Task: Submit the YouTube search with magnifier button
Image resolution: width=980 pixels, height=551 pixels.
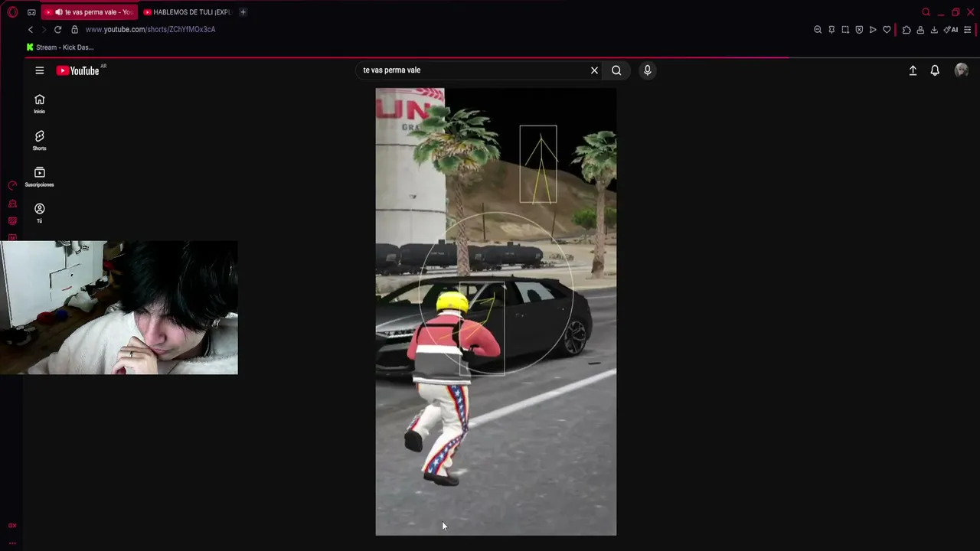Action: point(616,70)
